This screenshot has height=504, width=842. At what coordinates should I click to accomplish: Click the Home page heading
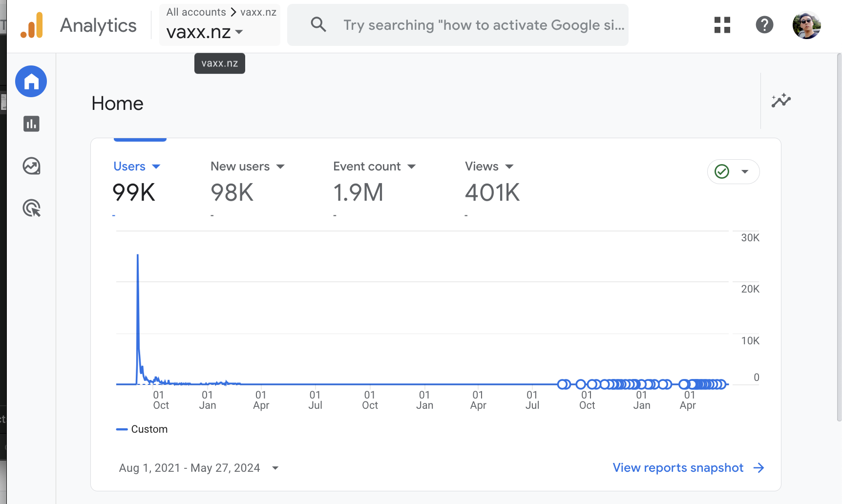(117, 104)
